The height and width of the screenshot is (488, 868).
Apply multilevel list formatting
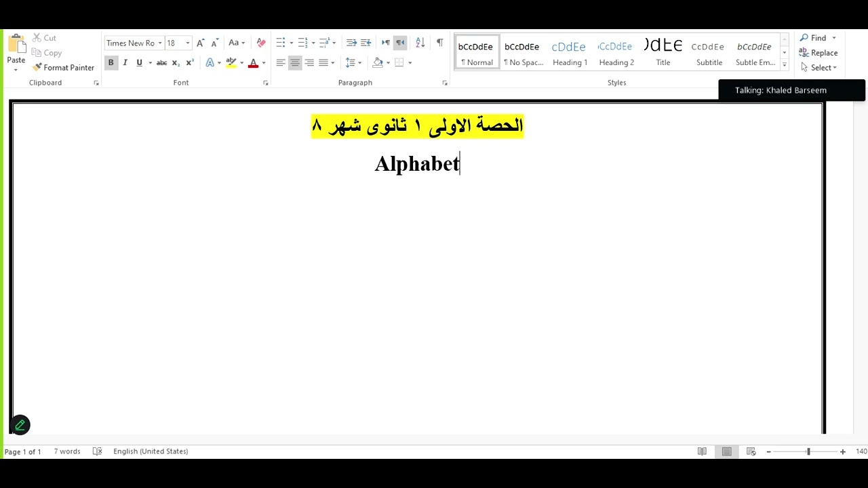[x=324, y=43]
